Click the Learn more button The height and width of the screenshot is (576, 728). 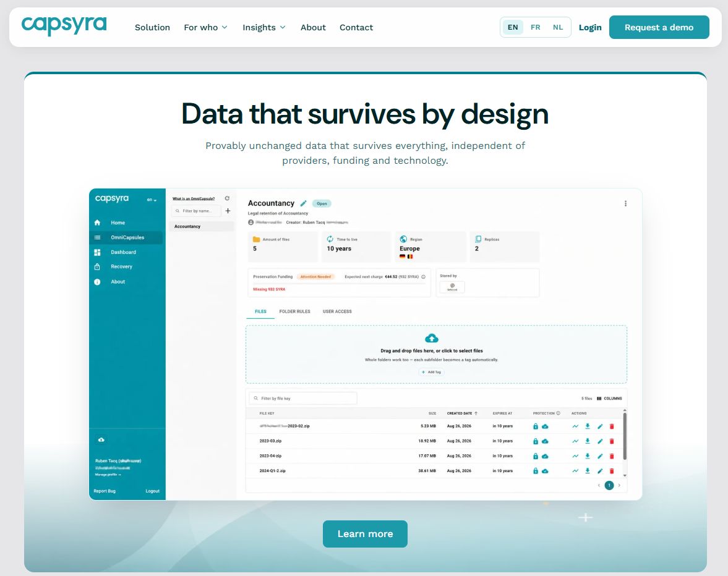[x=365, y=534]
